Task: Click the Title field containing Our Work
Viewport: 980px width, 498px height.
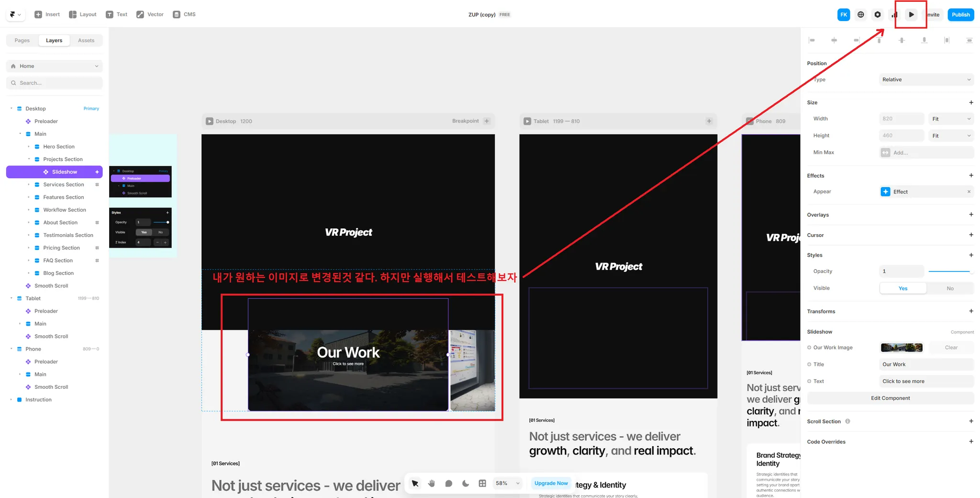Action: pyautogui.click(x=926, y=364)
